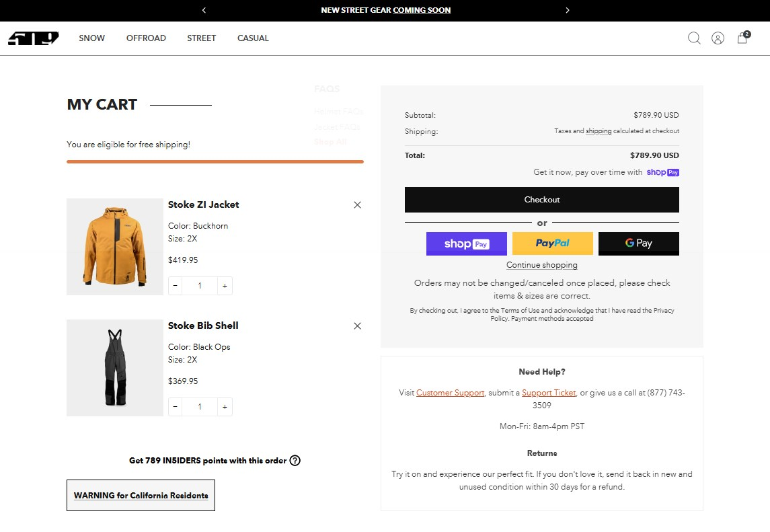Click the Stoke ZI Jacket quantity field
The width and height of the screenshot is (770, 532).
(200, 285)
